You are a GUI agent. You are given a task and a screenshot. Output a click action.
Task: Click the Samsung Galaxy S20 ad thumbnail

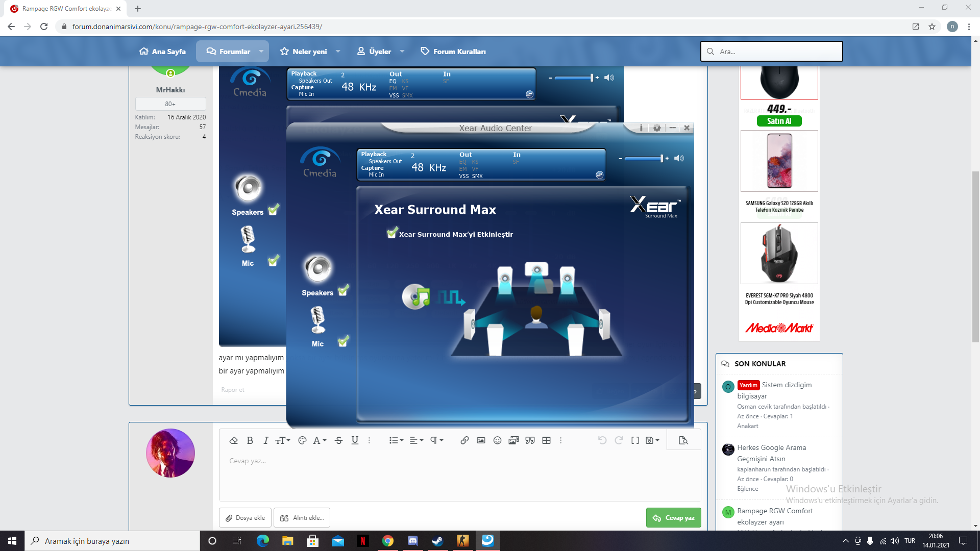tap(779, 161)
